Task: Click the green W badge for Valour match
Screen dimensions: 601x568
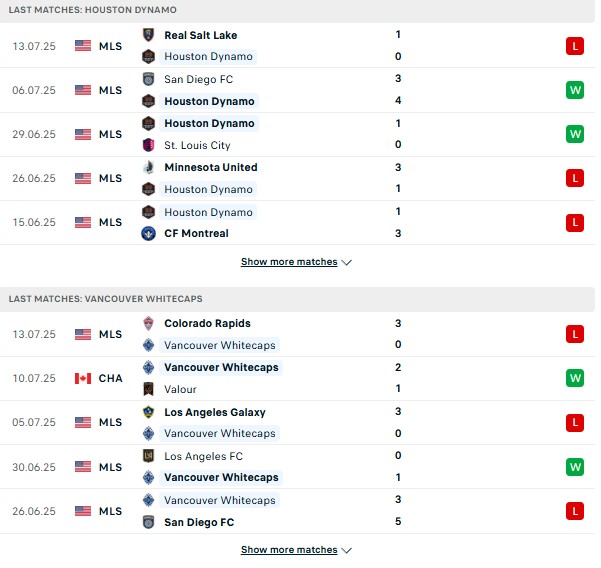Action: tap(575, 378)
